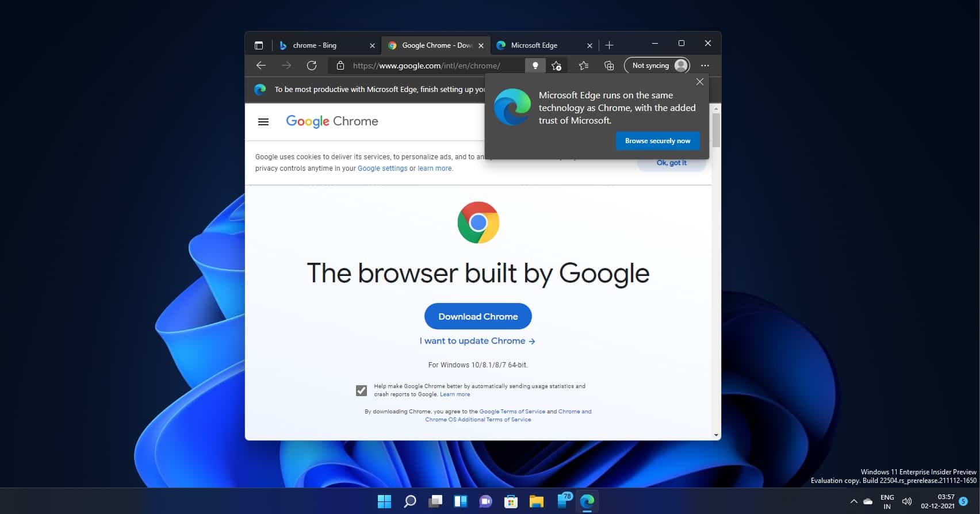The width and height of the screenshot is (980, 514).
Task: View site information via lock icon
Action: click(340, 66)
